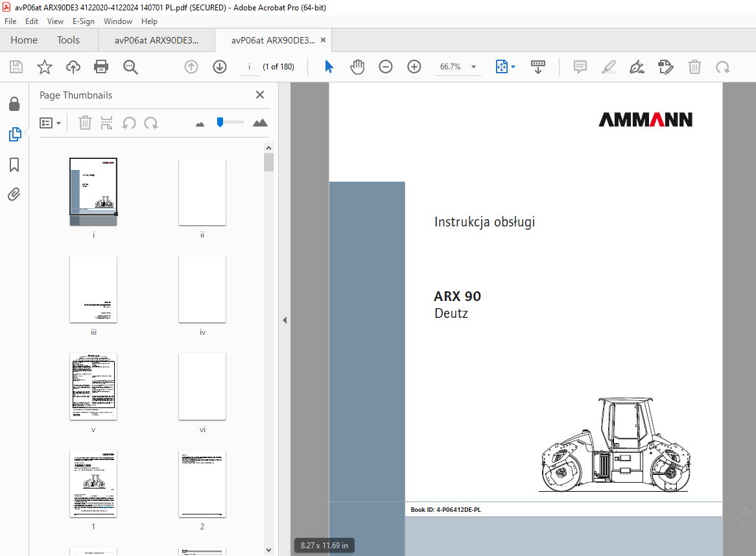756x556 pixels.
Task: Click the 'Instrukcja obsługi' title text
Action: pos(484,222)
